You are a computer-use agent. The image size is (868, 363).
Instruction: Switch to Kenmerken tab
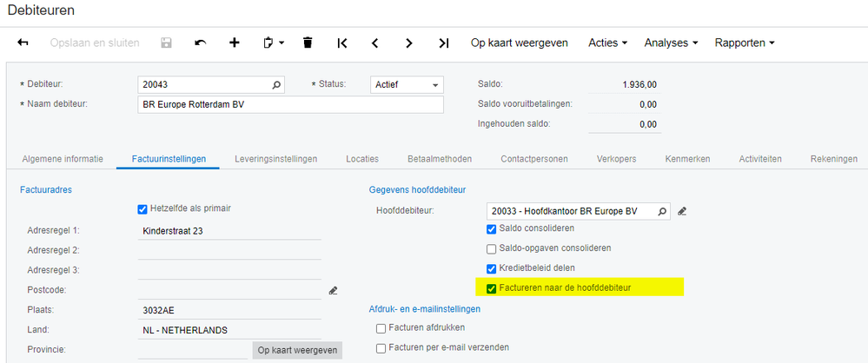click(x=687, y=159)
